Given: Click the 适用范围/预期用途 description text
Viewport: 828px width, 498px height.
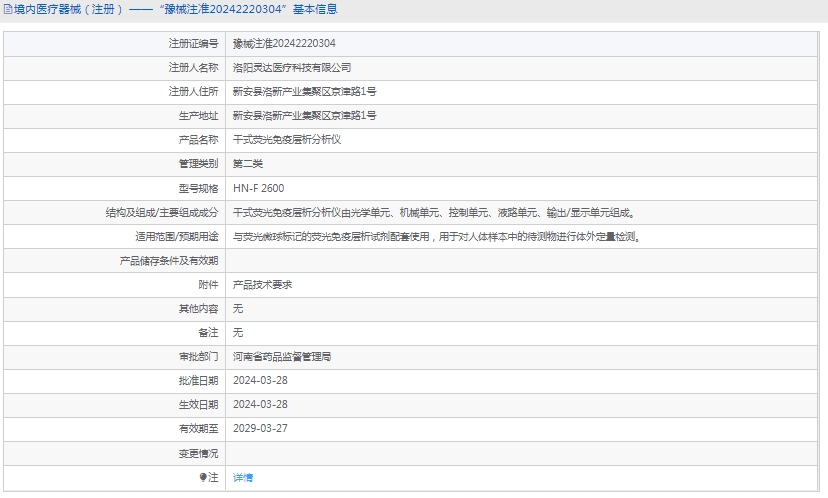Looking at the screenshot, I should pyautogui.click(x=436, y=237).
